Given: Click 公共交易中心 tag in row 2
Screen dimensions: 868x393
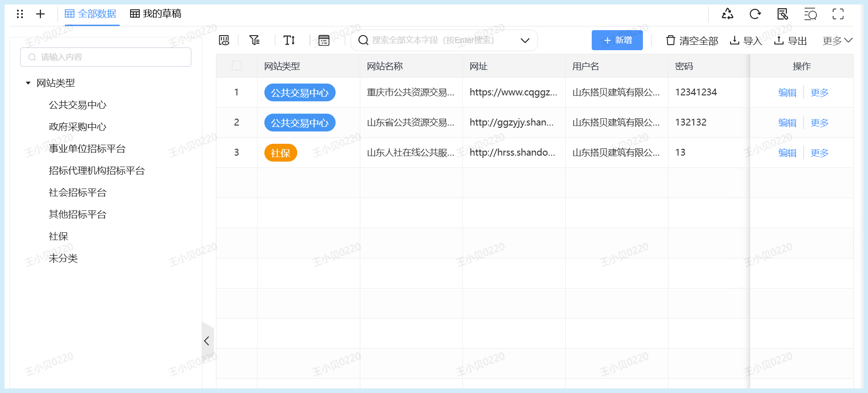Looking at the screenshot, I should 300,123.
